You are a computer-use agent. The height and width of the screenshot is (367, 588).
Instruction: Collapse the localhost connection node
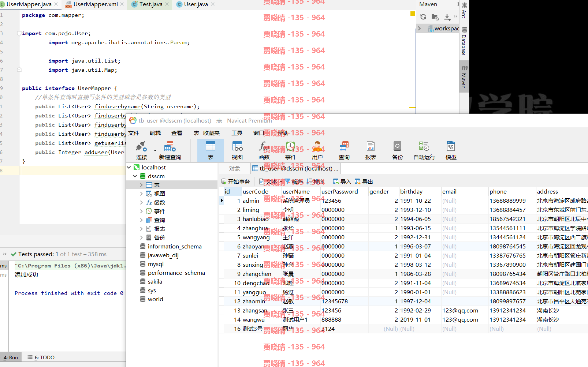[129, 167]
